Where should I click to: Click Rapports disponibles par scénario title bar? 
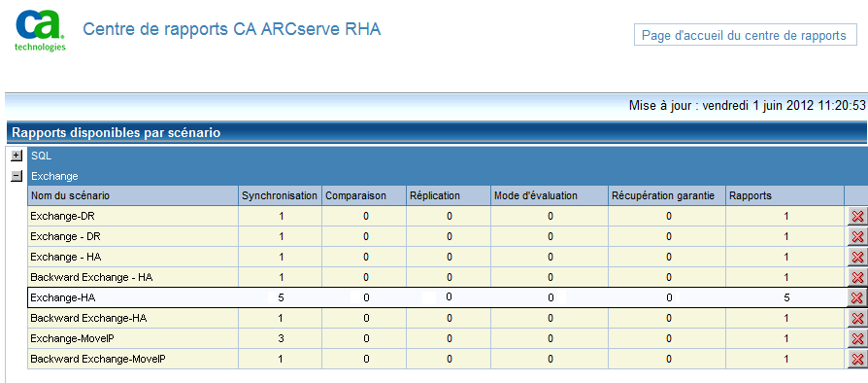pos(436,133)
